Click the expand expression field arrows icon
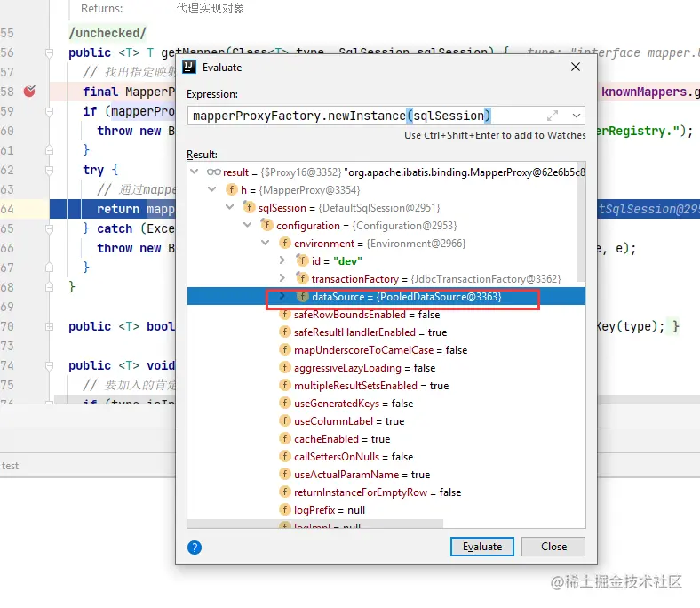 click(553, 116)
